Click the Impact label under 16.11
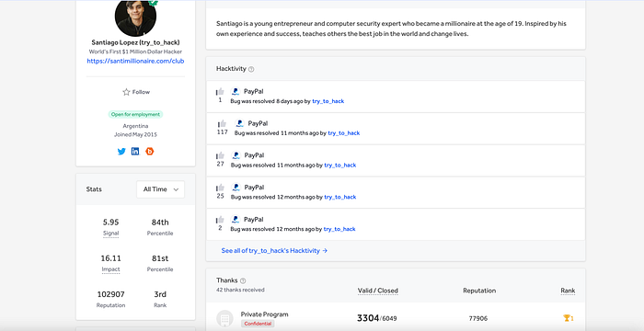This screenshot has height=331, width=644. tap(111, 269)
